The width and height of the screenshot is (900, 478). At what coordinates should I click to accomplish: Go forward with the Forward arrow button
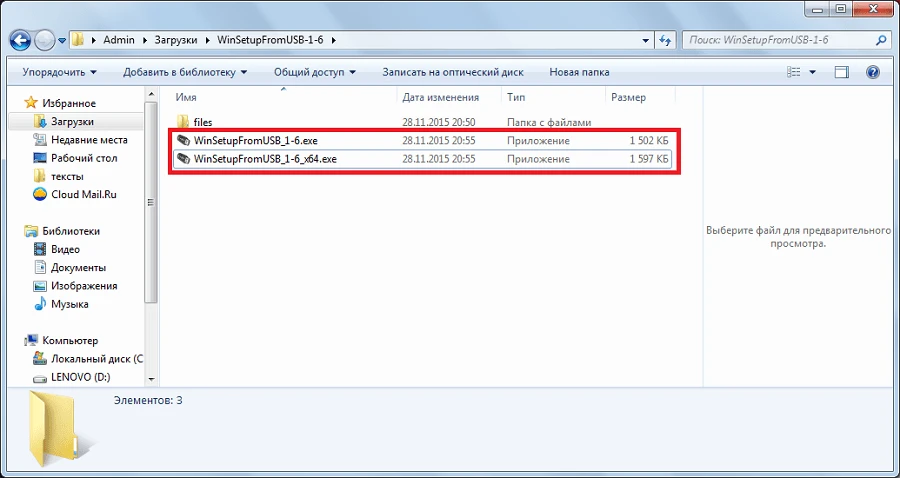coord(44,41)
